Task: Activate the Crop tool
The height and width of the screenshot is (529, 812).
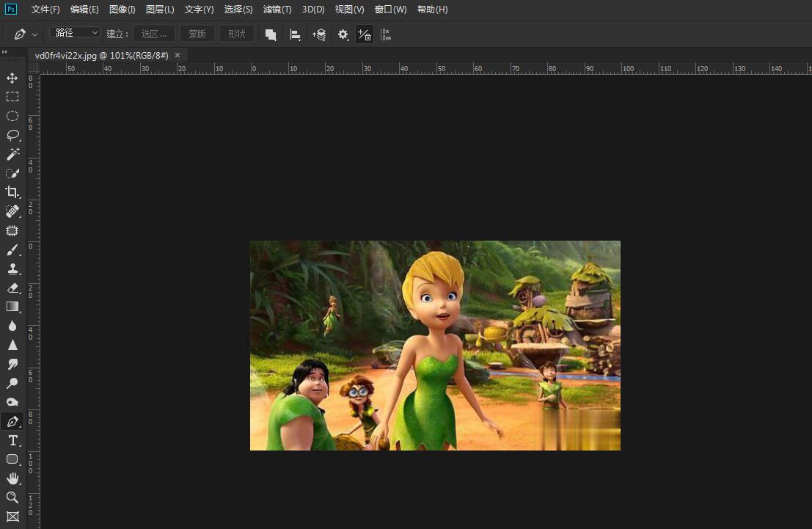Action: [12, 192]
